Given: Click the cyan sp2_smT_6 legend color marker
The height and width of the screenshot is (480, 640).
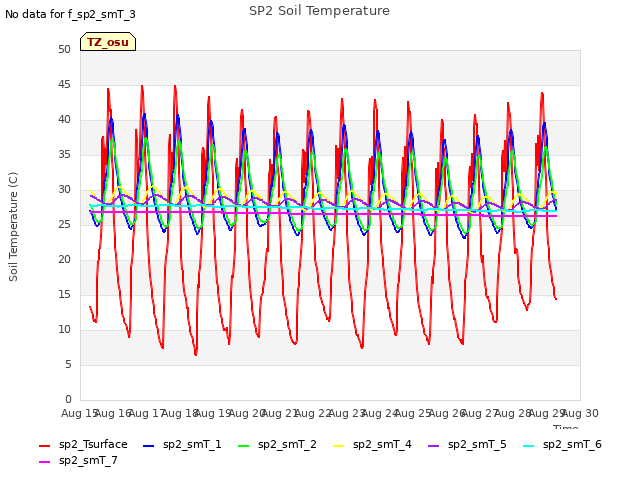Looking at the screenshot, I should pyautogui.click(x=529, y=446).
